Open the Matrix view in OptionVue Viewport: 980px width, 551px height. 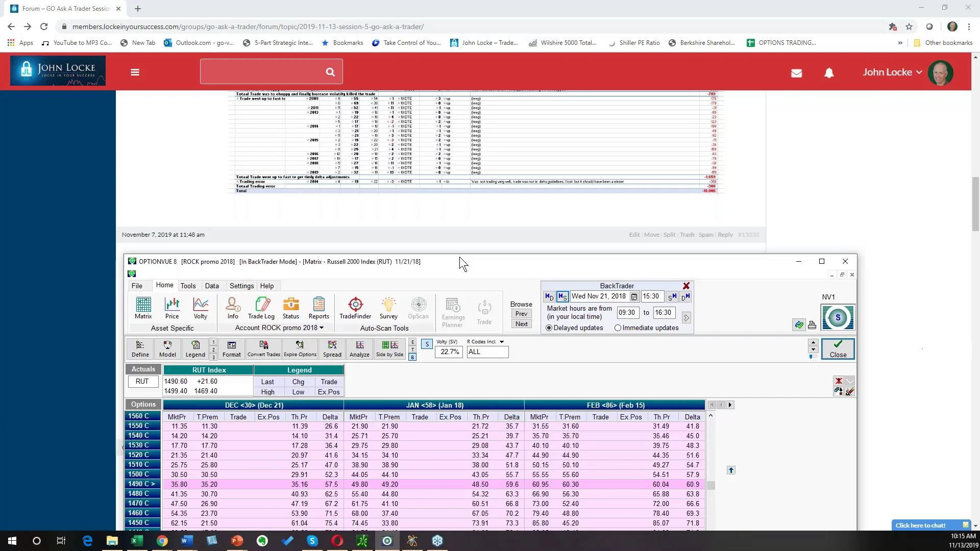tap(143, 308)
